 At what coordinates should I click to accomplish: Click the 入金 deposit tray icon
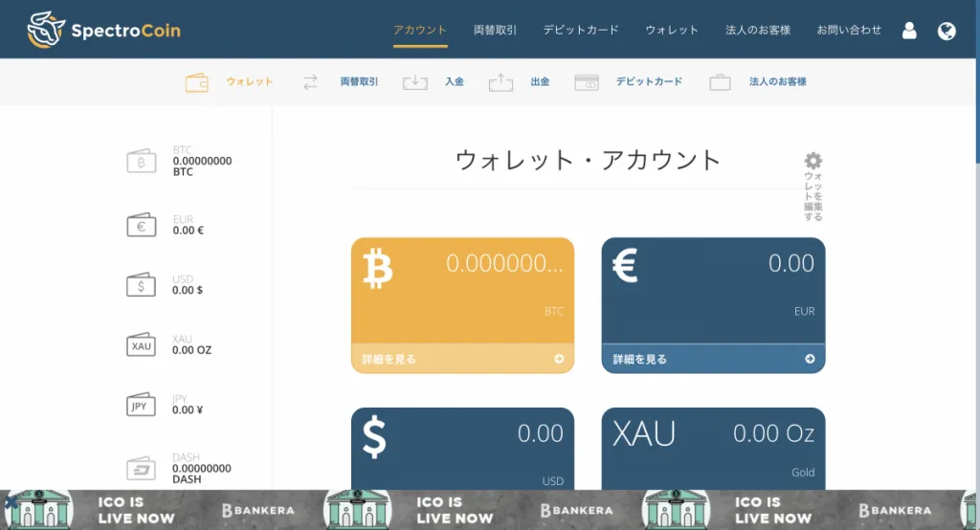415,82
